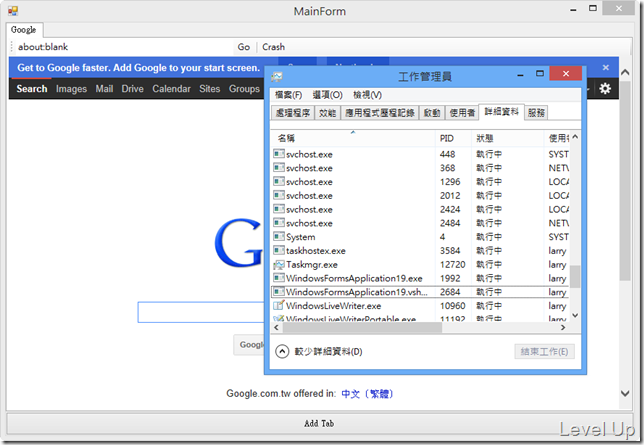Click the about:blank address field
This screenshot has height=445, width=644.
click(x=123, y=47)
